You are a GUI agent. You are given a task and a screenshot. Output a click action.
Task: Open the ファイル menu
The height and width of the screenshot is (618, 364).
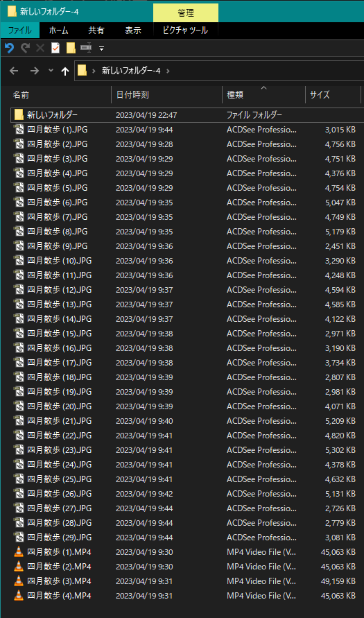[x=20, y=31]
